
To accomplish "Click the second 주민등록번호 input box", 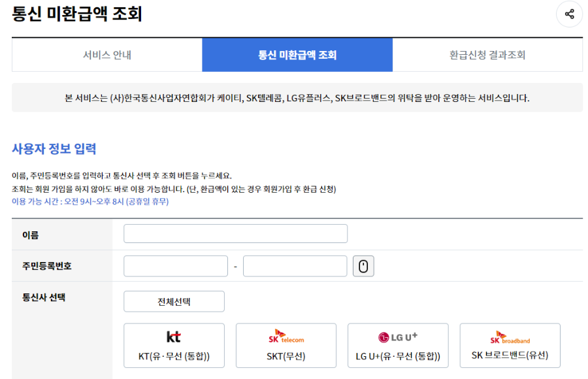I will pos(295,265).
